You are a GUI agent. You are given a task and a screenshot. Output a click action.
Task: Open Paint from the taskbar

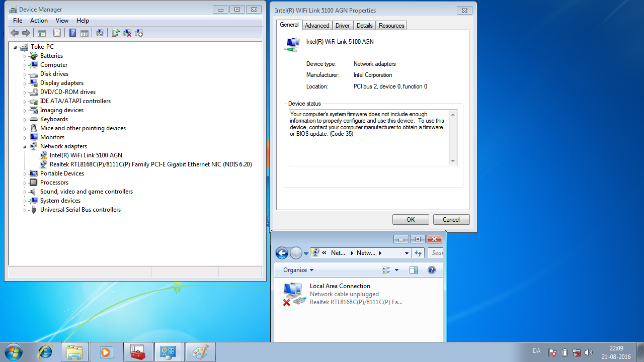(200, 352)
